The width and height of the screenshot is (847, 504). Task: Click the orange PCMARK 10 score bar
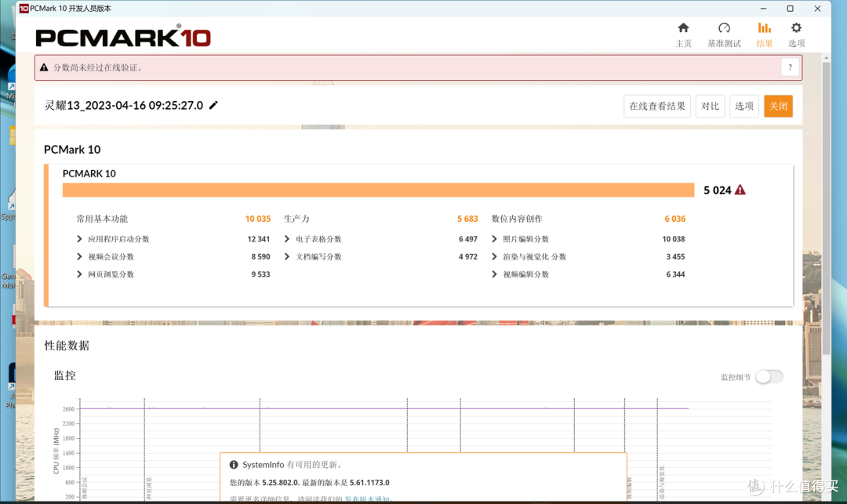pos(378,190)
